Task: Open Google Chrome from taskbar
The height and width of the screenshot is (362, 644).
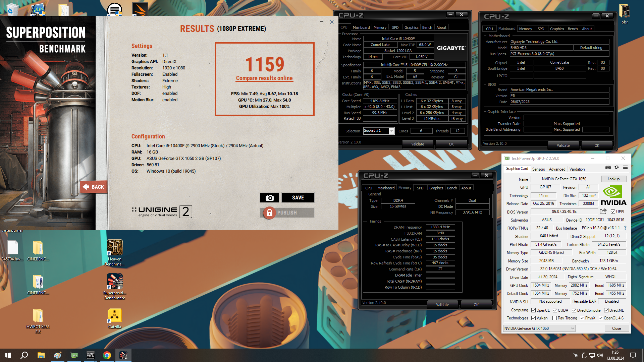Action: tap(107, 355)
